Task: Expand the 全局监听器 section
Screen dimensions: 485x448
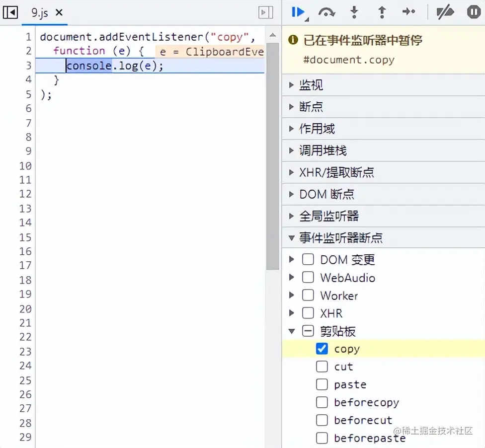Action: pyautogui.click(x=383, y=216)
